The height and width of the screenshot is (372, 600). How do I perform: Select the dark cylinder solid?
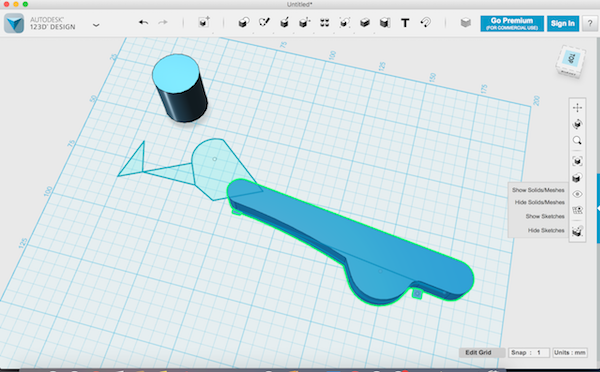pos(179,89)
